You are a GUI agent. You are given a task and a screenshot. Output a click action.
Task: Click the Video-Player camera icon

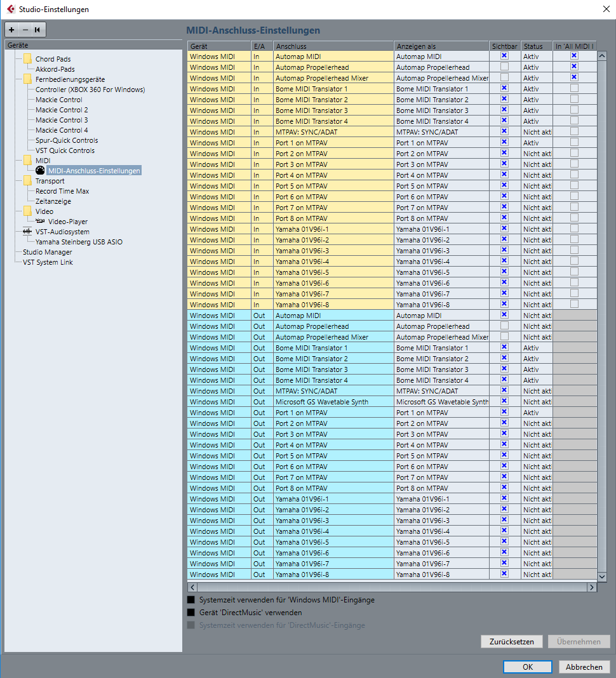click(41, 222)
